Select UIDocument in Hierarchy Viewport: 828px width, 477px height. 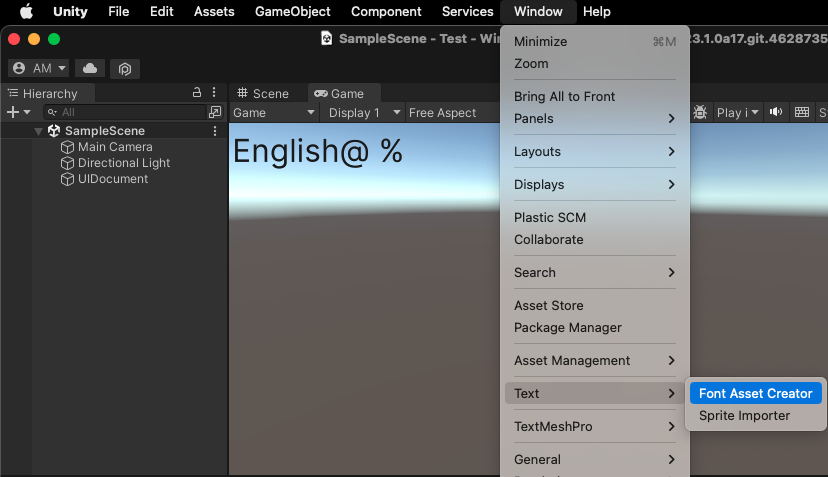(115, 179)
